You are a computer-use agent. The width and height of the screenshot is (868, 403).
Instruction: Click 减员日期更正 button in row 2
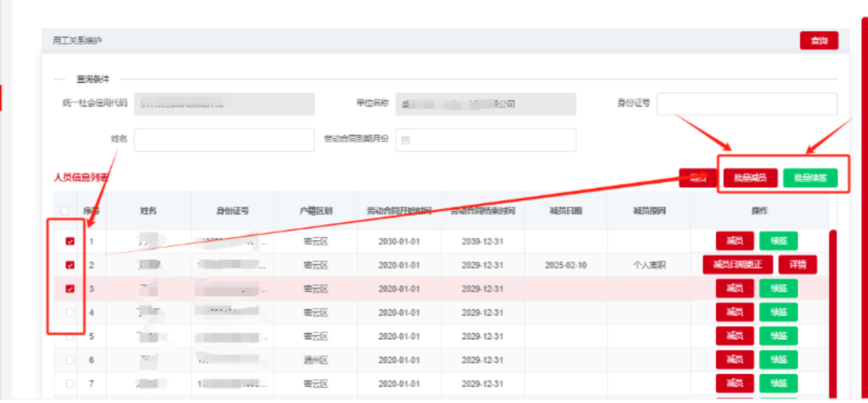[737, 265]
